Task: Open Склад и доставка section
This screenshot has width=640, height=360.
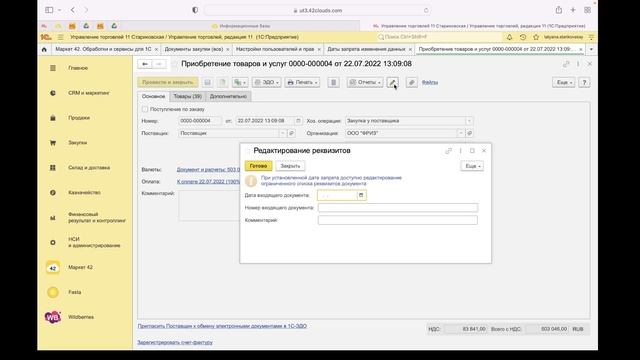Action: point(89,168)
